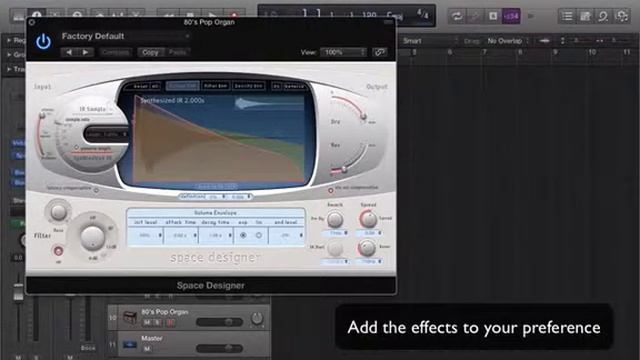
Task: Mute the Master track
Action: click(147, 349)
